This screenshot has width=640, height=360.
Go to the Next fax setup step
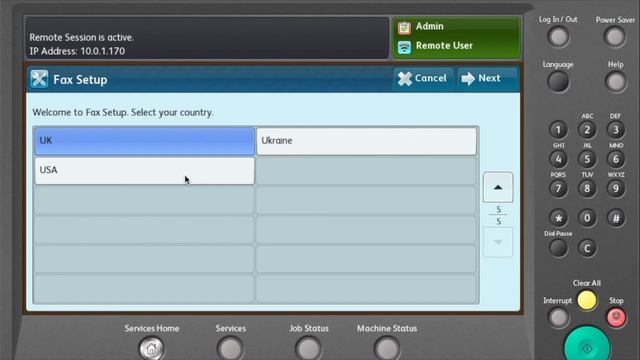[x=487, y=78]
